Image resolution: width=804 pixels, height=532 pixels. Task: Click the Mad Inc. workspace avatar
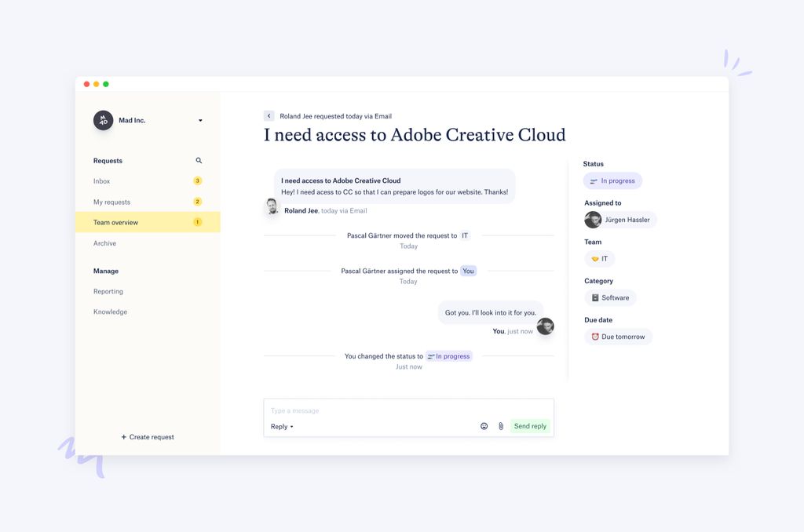[103, 120]
